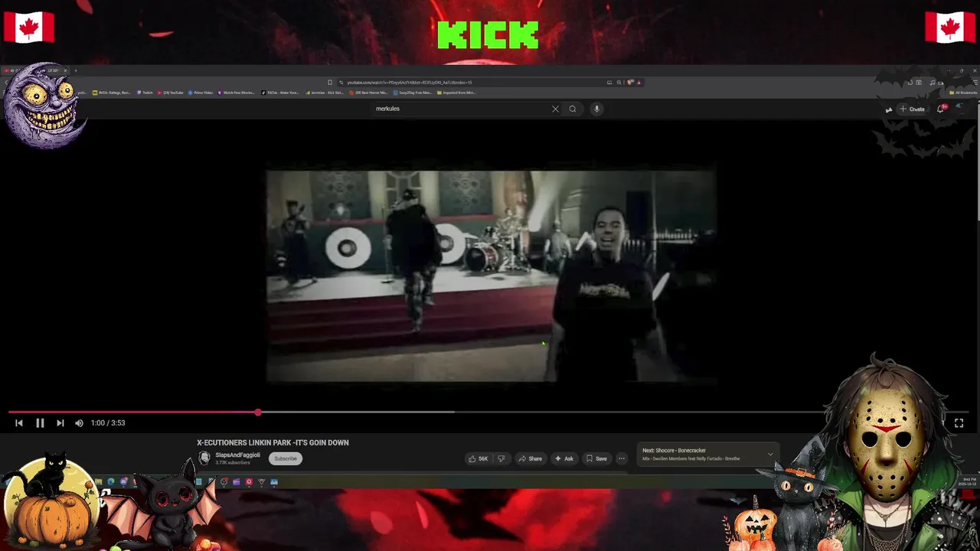Subscribe to SlapsAndFaggioli channel
Viewport: 980px width, 551px height.
286,458
